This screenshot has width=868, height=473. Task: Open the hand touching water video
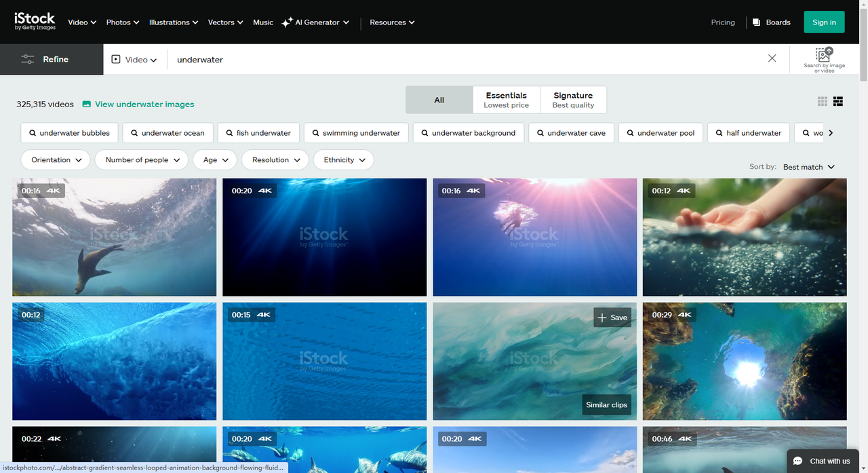pos(745,238)
